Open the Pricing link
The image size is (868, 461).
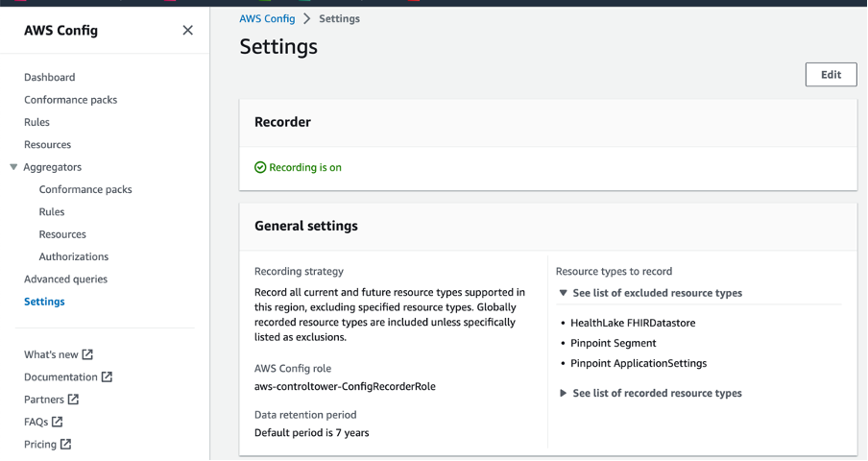pyautogui.click(x=40, y=444)
